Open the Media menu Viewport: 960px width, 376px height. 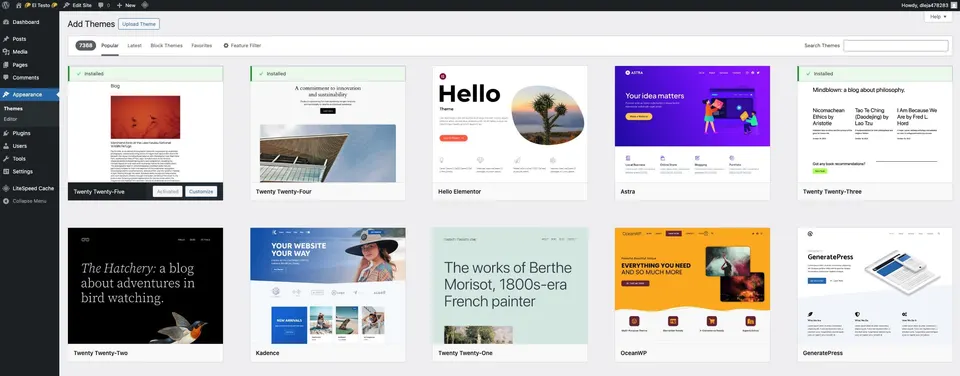[29, 52]
